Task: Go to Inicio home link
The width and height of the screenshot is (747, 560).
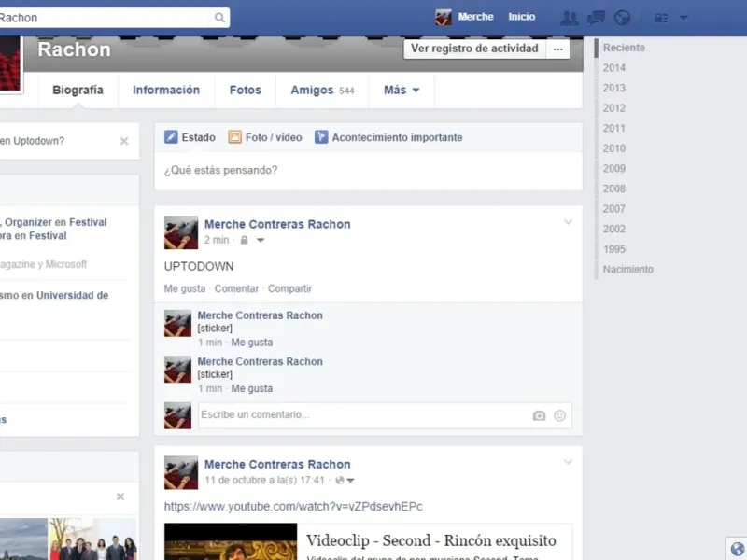Action: coord(522,17)
